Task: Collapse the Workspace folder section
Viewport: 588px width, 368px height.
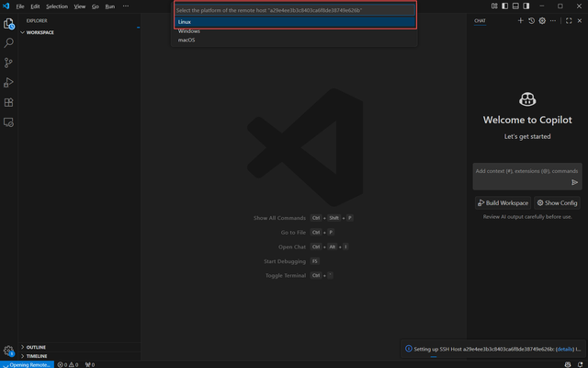Action: click(40, 32)
